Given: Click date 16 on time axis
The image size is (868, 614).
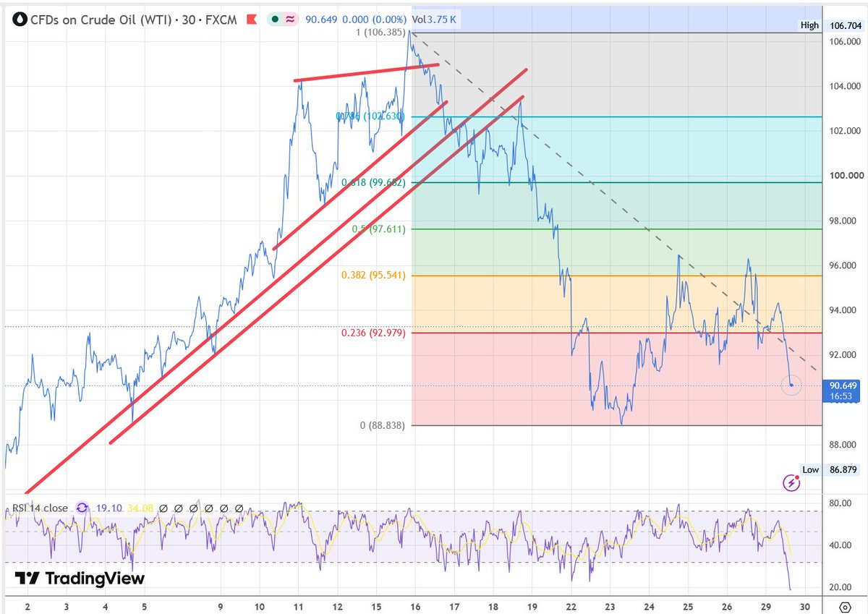Looking at the screenshot, I should click(414, 606).
